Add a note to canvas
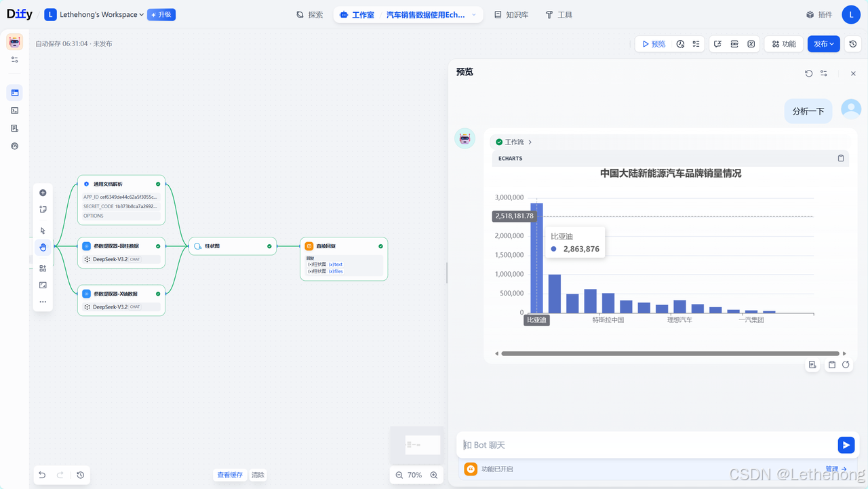The image size is (868, 489). tap(43, 210)
